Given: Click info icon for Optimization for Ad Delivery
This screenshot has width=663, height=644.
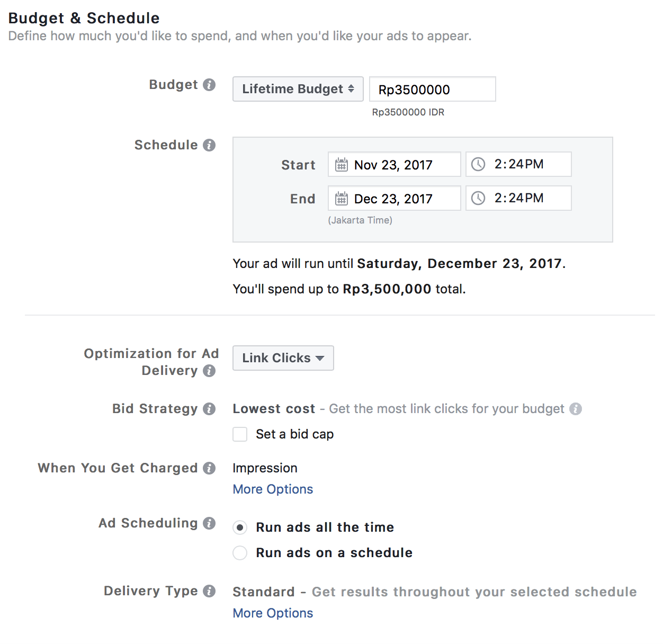Looking at the screenshot, I should pyautogui.click(x=209, y=371).
